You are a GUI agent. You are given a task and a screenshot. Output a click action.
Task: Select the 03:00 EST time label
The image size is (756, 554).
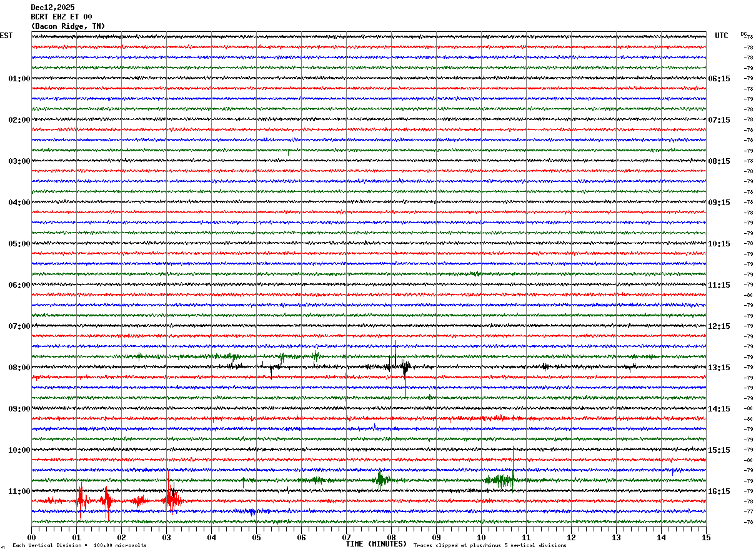click(x=19, y=161)
